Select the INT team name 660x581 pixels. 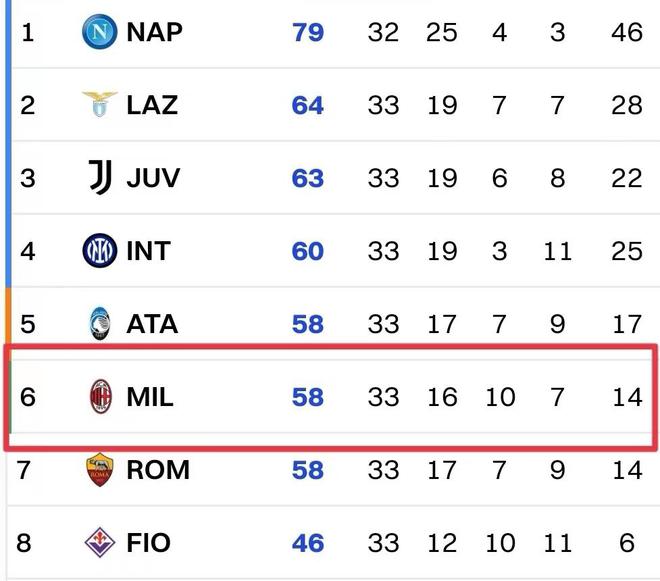[x=148, y=250]
